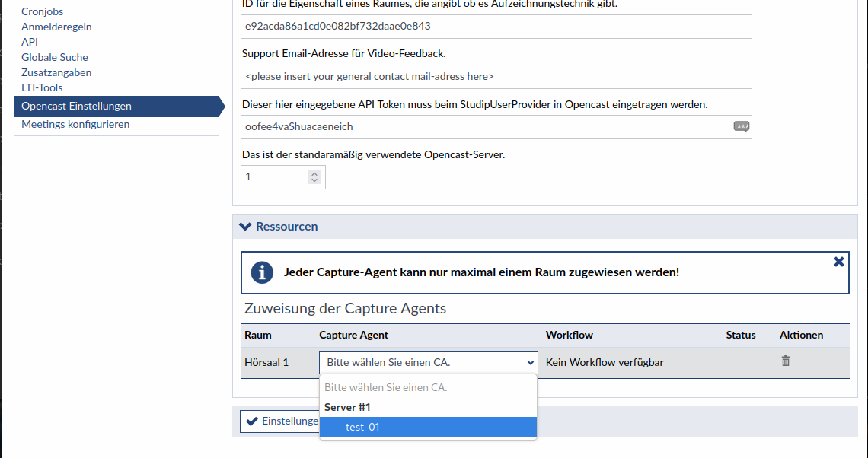
Task: Click the 'Capture Agent' column header
Action: pos(354,336)
